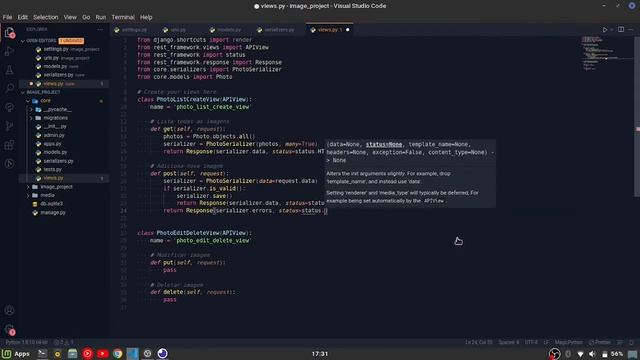The height and width of the screenshot is (360, 640).
Task: Open the OBS Studio taskbar icon
Action: click(x=147, y=353)
